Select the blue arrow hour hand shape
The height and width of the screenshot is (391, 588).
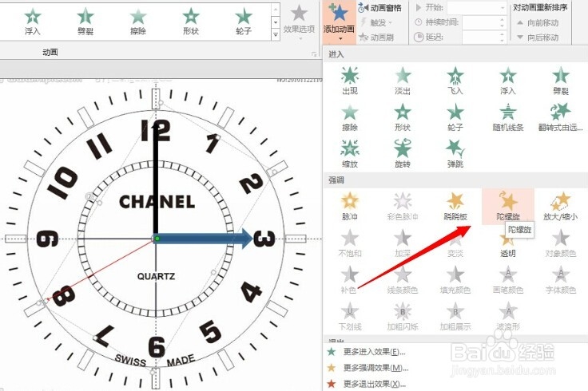pos(204,239)
